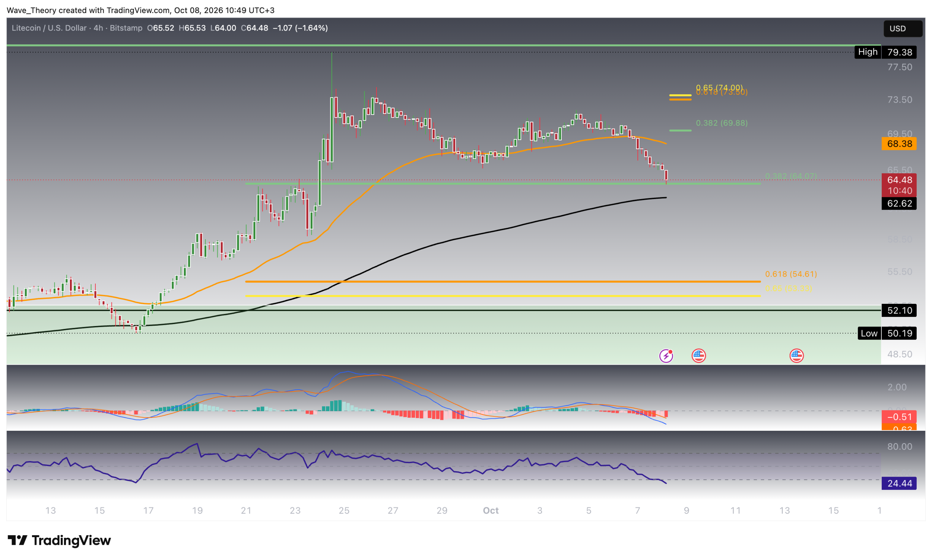The image size is (932, 560).
Task: Click the red 64.48 current price label
Action: coord(899,180)
